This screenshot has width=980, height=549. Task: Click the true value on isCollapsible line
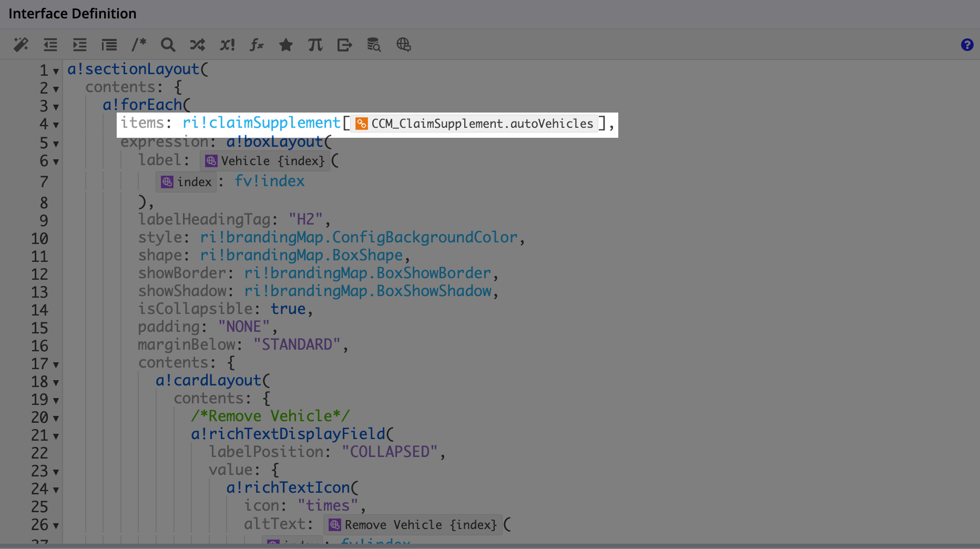click(x=288, y=309)
